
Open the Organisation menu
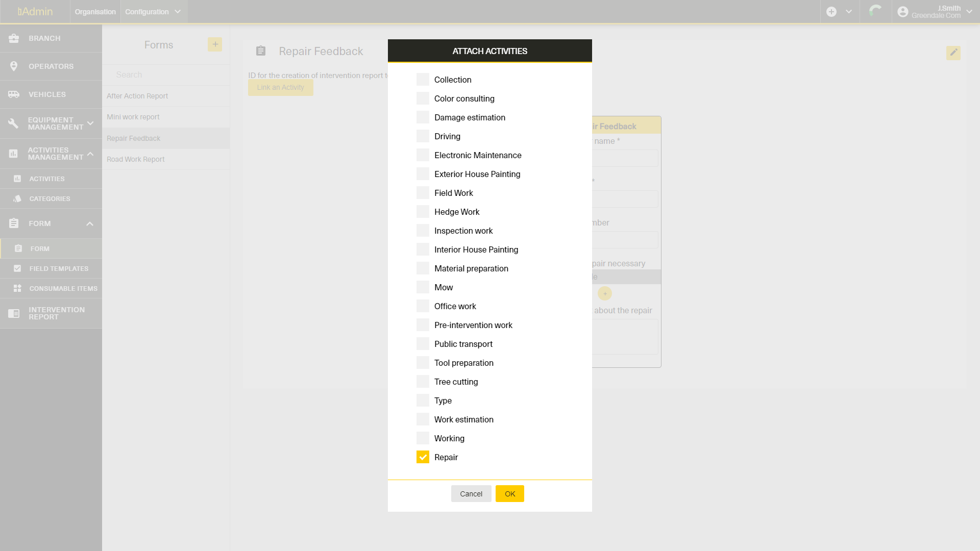tap(95, 12)
